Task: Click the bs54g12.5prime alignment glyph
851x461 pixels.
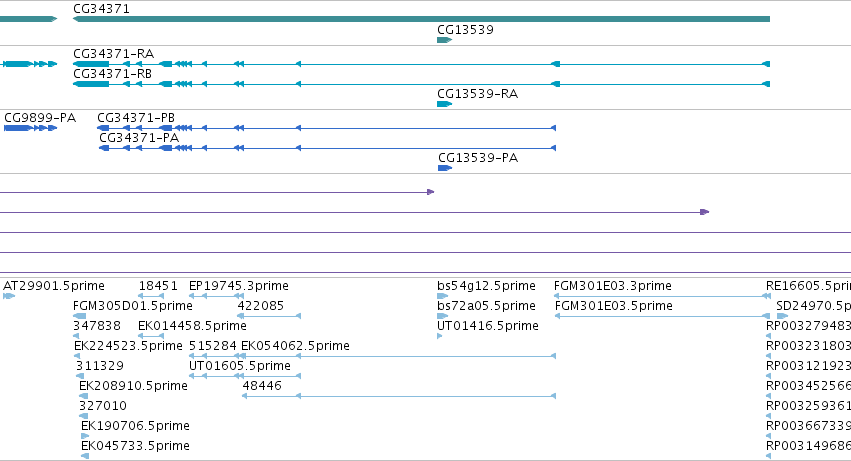Action: [x=443, y=296]
